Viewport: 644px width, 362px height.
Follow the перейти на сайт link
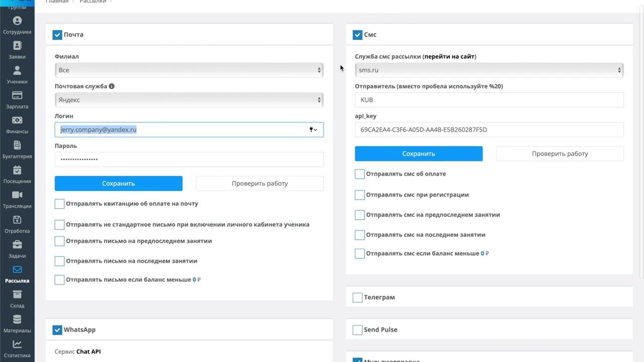coord(449,56)
